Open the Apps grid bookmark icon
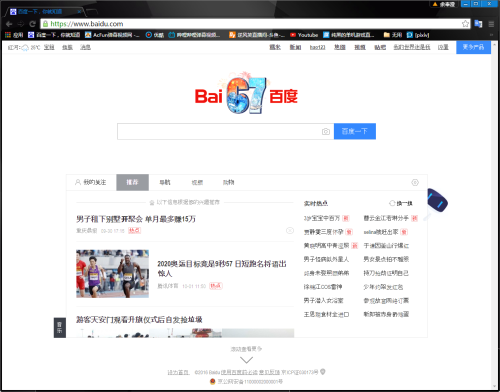 click(x=8, y=35)
